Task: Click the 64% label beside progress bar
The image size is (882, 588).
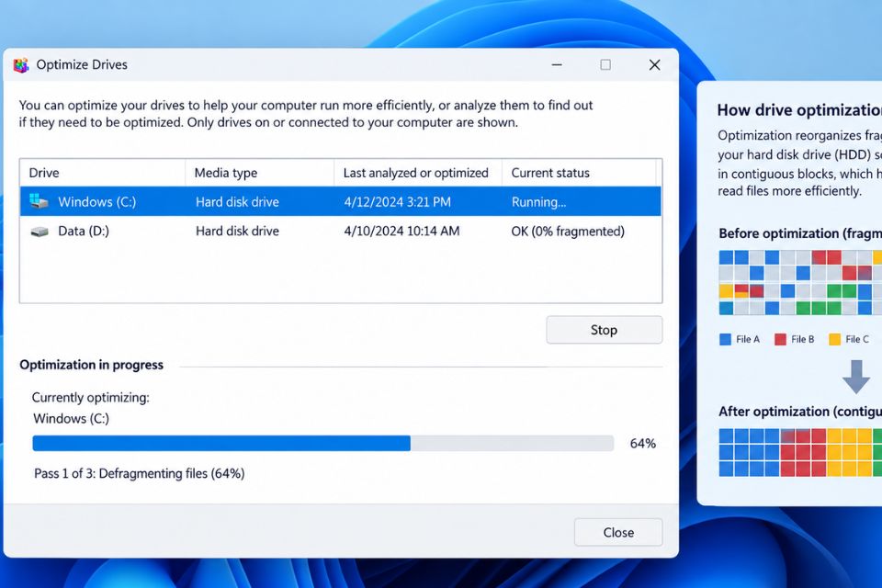Action: coord(643,444)
